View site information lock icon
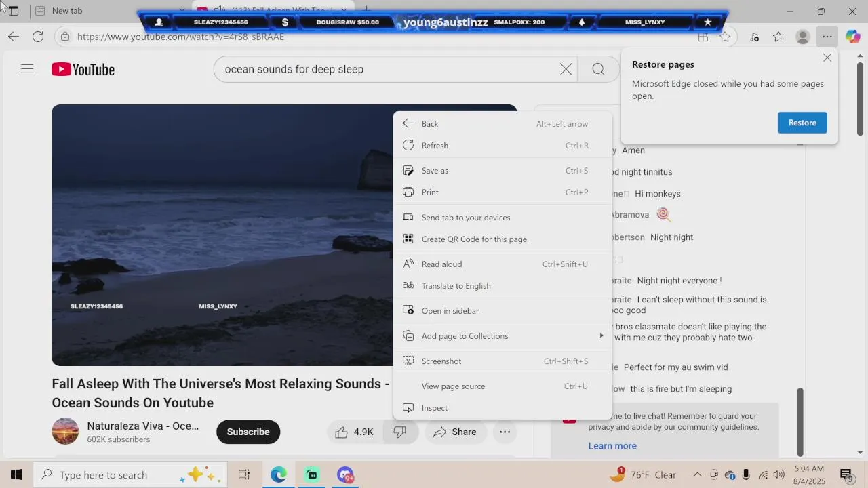Image resolution: width=868 pixels, height=488 pixels. click(64, 37)
